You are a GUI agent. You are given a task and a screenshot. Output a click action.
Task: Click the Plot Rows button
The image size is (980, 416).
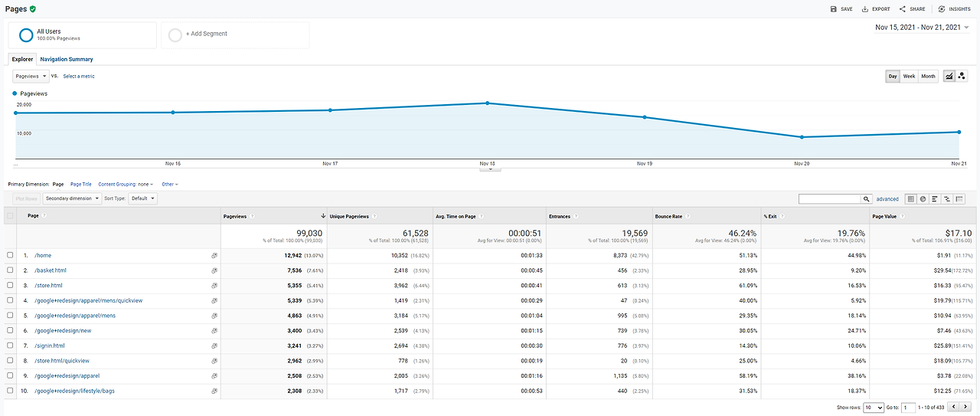tap(26, 198)
